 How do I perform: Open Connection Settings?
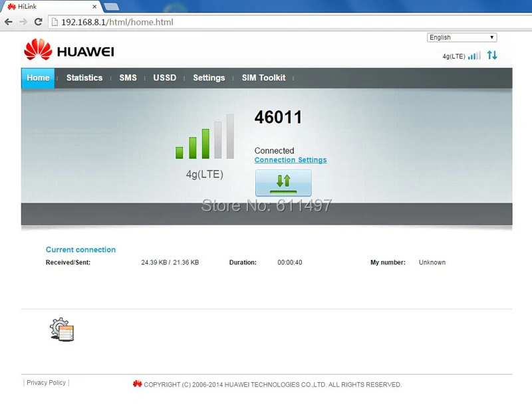tap(291, 159)
